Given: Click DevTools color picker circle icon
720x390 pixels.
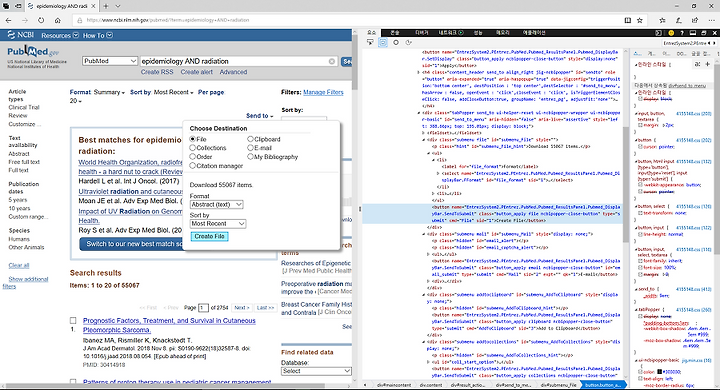Looking at the screenshot, I should click(x=396, y=42).
